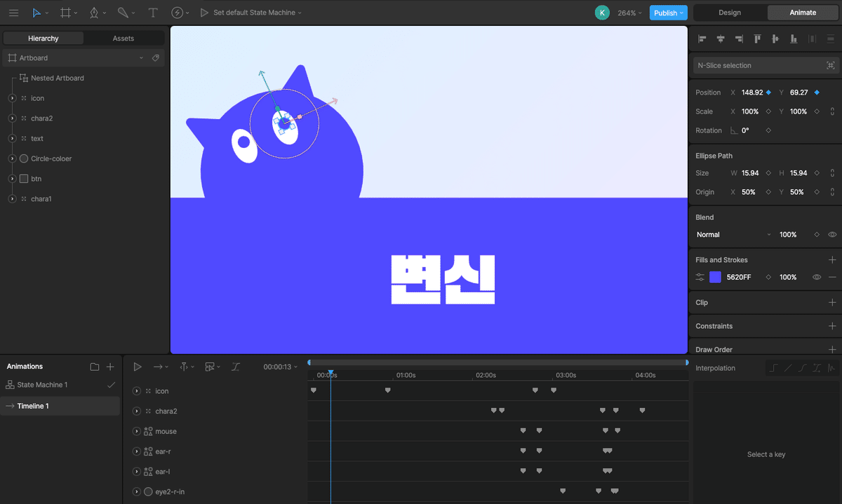Expand the text hierarchy item
The width and height of the screenshot is (842, 504).
pos(13,139)
